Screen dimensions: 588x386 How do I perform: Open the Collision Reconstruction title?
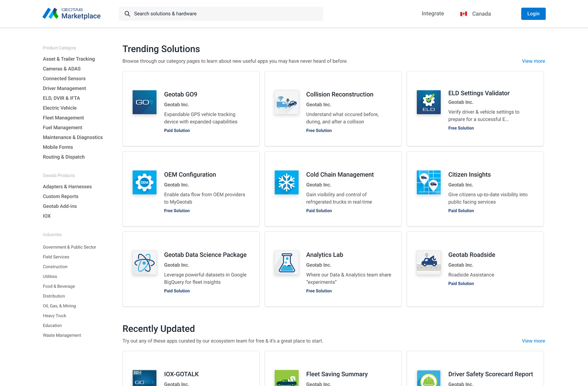[x=340, y=94]
